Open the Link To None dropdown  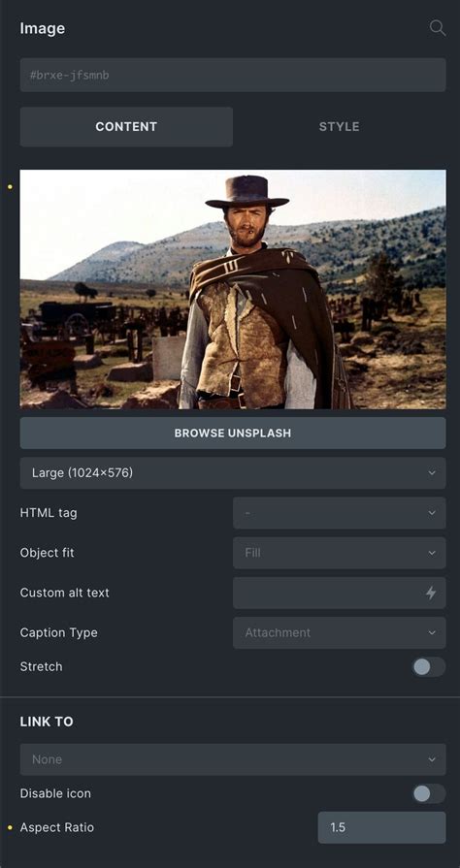coord(233,759)
